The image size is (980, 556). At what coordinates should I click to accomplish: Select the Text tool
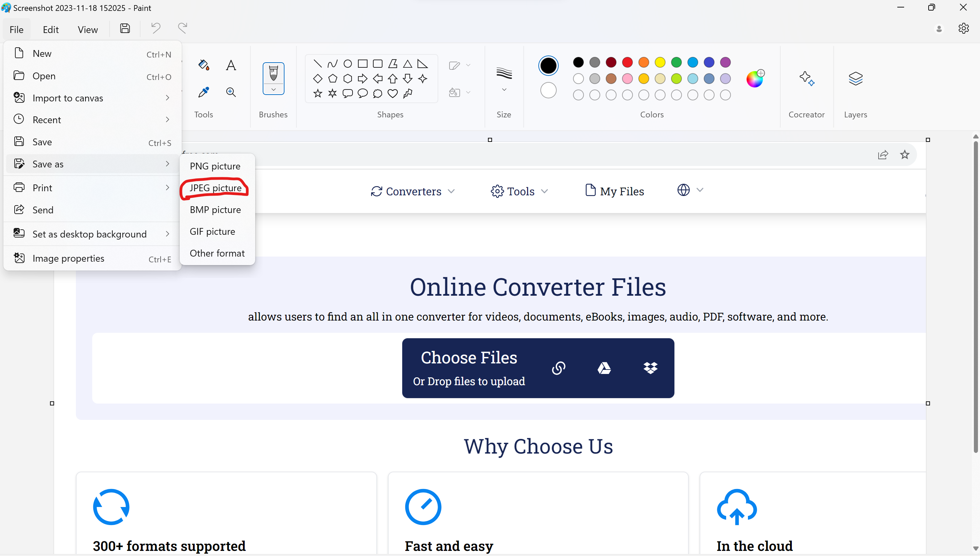pos(231,65)
